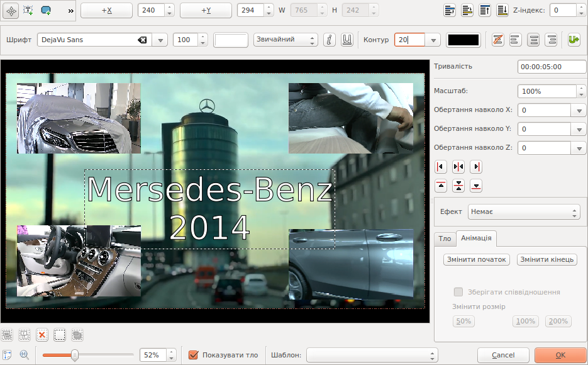
Task: Select the Mersedes-Benz 2014 text on canvas
Action: point(209,208)
